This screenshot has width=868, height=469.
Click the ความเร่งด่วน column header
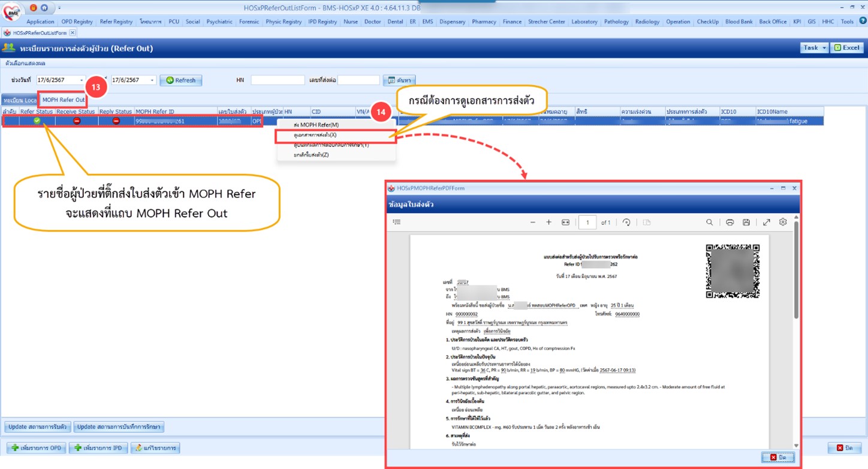coord(643,112)
